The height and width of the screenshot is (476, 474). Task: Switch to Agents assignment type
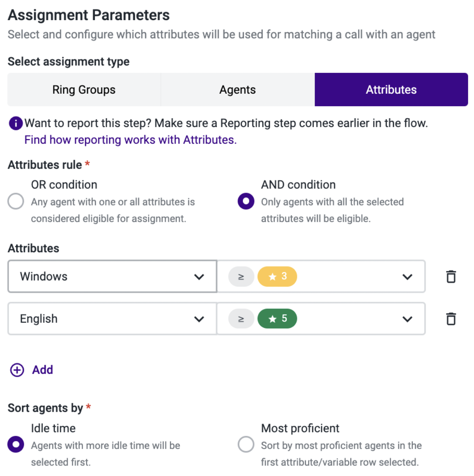[x=237, y=89]
